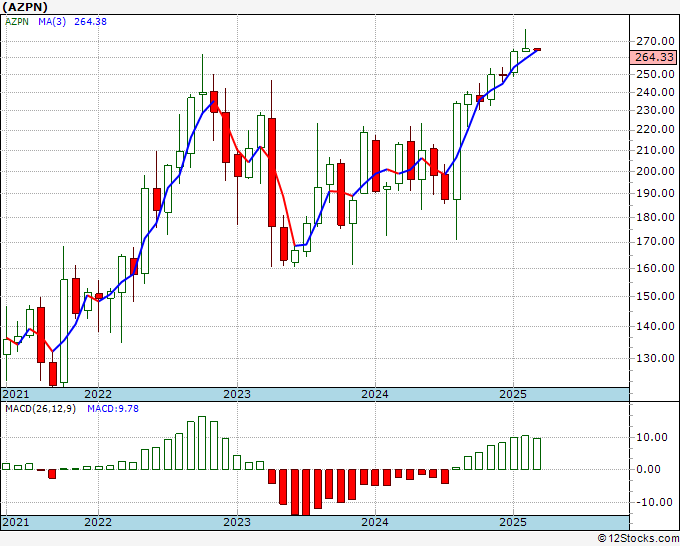Click 2024 on the MACD timeline
Image resolution: width=680 pixels, height=546 pixels.
click(375, 522)
